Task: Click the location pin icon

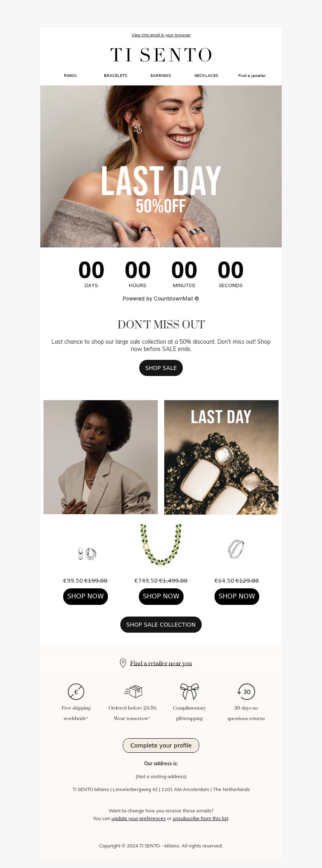Action: pyautogui.click(x=123, y=663)
